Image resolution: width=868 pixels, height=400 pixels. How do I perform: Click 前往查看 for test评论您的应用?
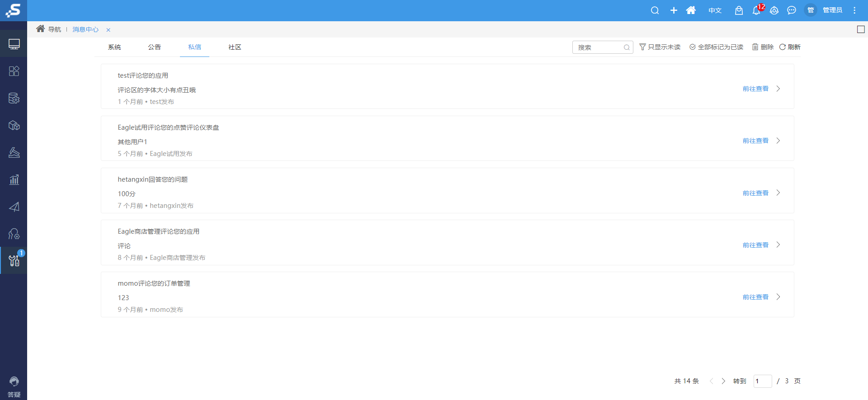[x=755, y=89]
